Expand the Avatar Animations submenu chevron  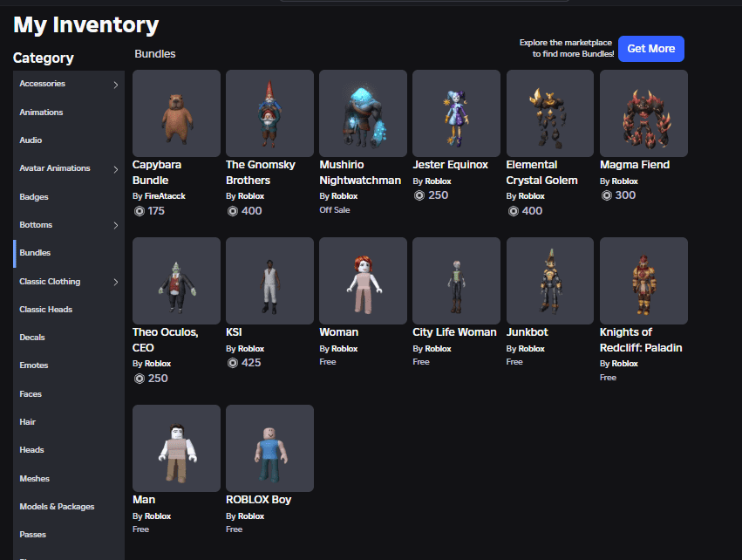pyautogui.click(x=116, y=169)
